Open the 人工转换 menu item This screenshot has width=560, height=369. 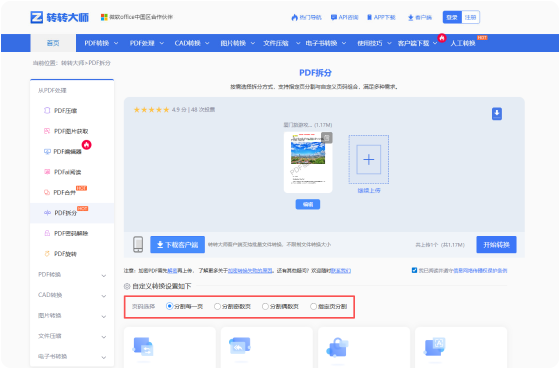click(462, 43)
